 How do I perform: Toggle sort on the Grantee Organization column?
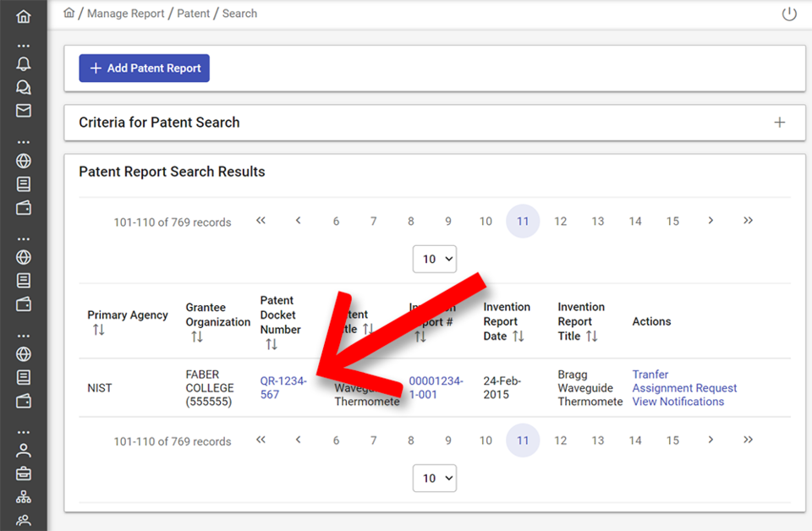click(195, 335)
